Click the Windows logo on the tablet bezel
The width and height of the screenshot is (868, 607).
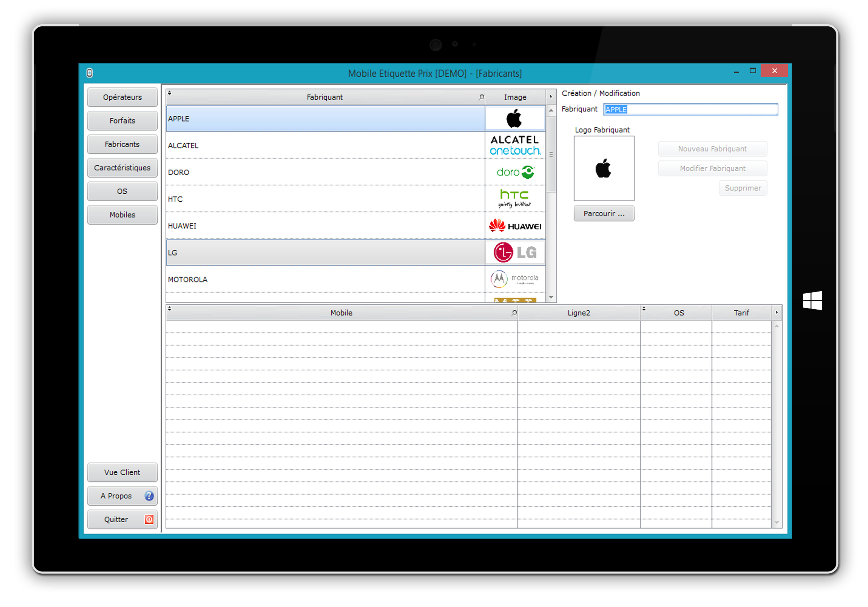tap(812, 301)
